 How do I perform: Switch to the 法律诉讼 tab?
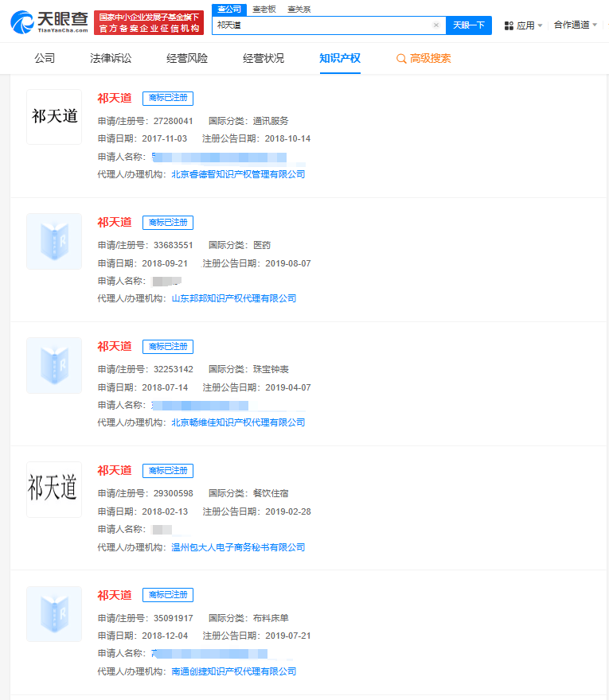[x=111, y=59]
